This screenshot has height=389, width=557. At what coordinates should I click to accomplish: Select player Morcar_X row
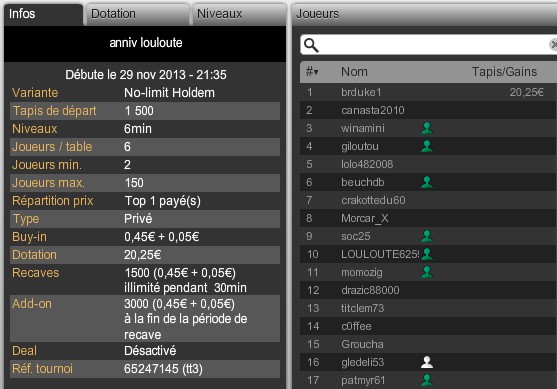tap(428, 218)
